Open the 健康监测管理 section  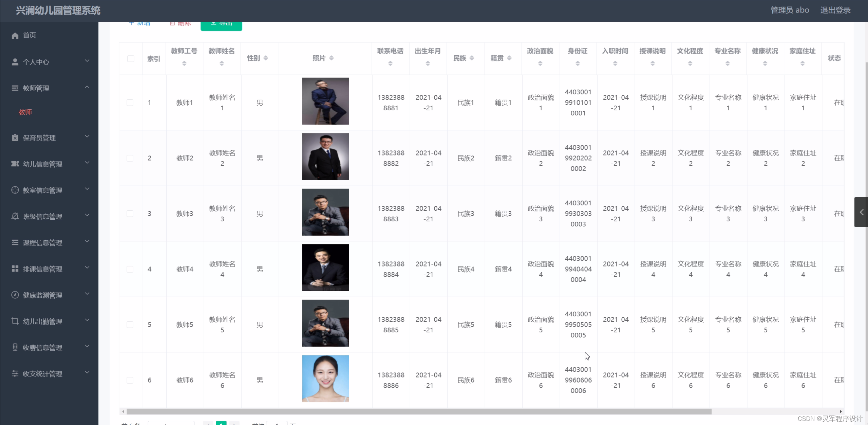(x=42, y=295)
